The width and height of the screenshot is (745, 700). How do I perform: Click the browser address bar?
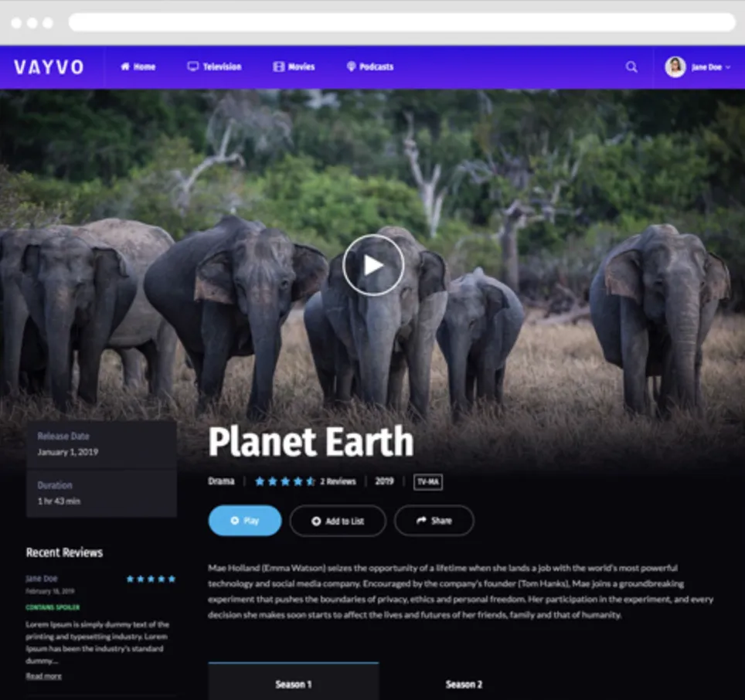[x=402, y=22]
